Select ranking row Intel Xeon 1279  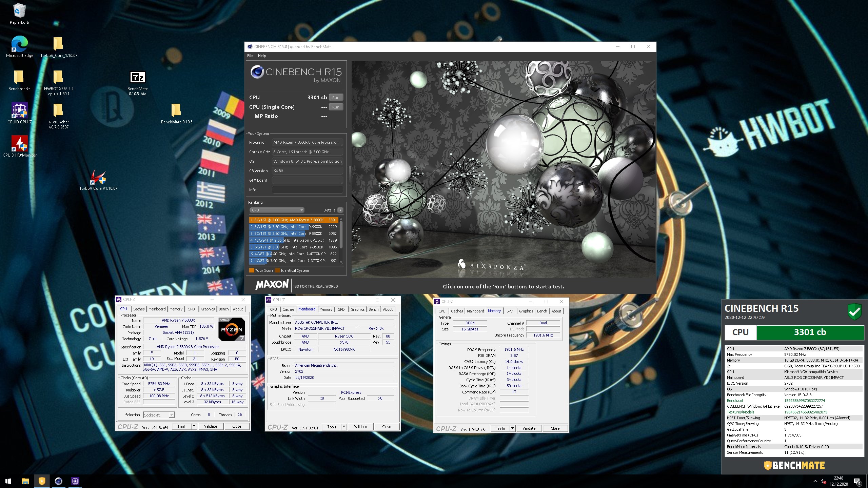(x=294, y=240)
